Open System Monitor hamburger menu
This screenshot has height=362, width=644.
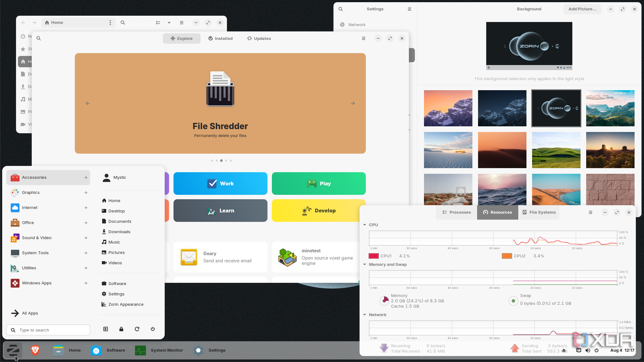pos(591,212)
